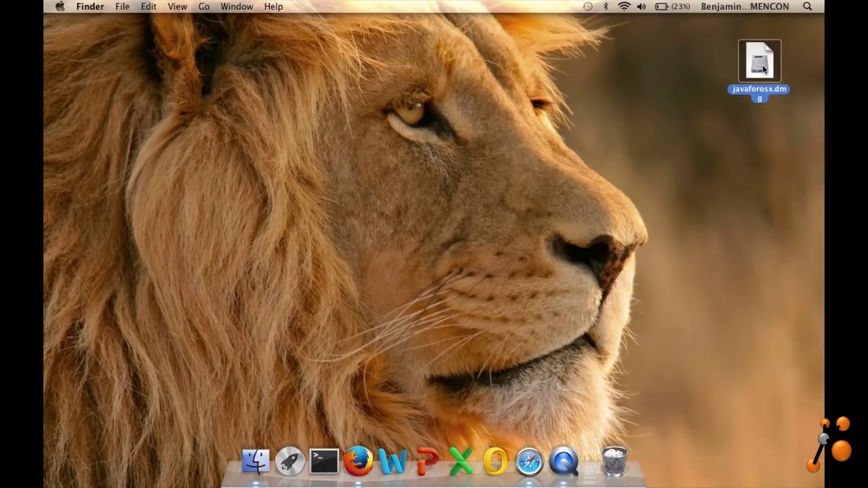Viewport: 868px width, 488px height.
Task: Open Launchpad rocket icon in Dock
Action: point(290,462)
